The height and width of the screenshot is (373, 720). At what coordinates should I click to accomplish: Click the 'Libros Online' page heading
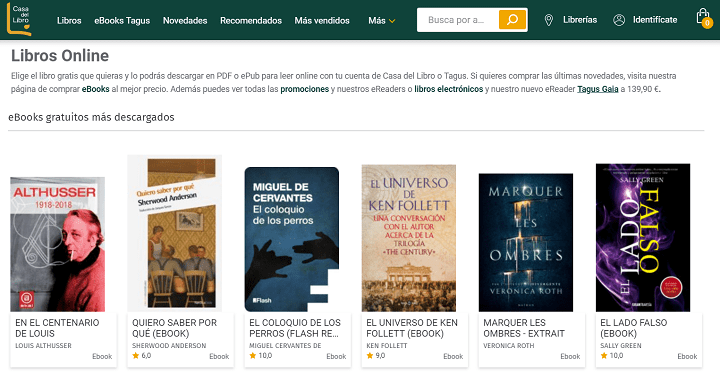(x=60, y=56)
